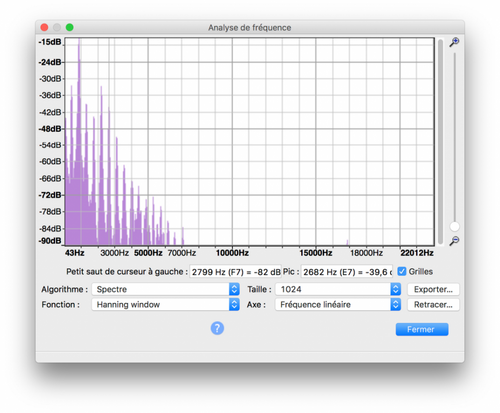Click the 43Hz axis label
Viewport: 500px width, 413px height.
point(75,253)
